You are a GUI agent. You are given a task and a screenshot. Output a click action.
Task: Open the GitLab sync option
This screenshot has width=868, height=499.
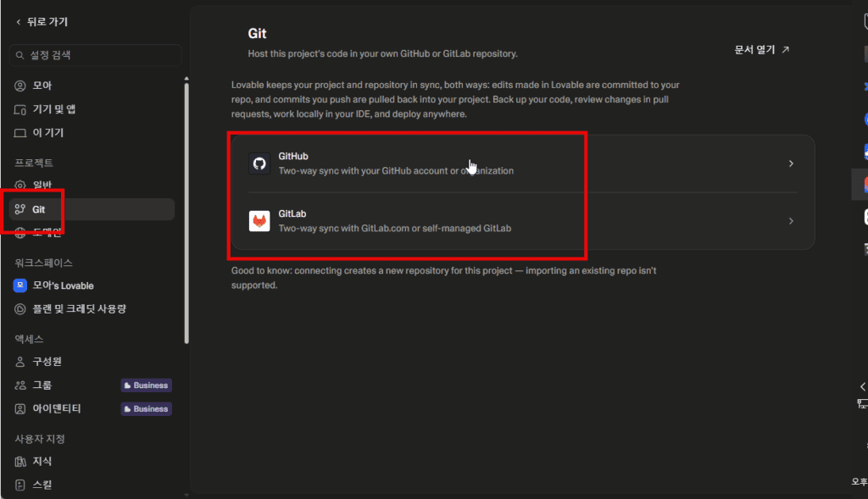(523, 221)
